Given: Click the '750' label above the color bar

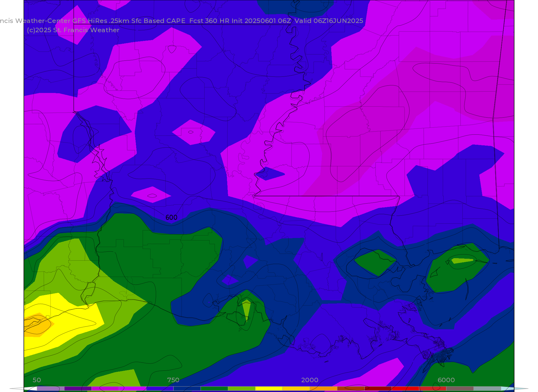Looking at the screenshot, I should coord(173,380).
